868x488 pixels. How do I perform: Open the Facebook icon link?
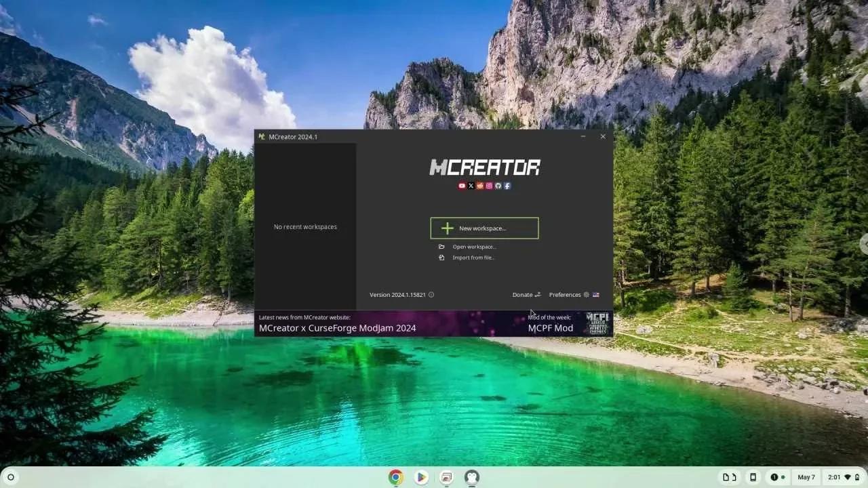[x=507, y=186]
